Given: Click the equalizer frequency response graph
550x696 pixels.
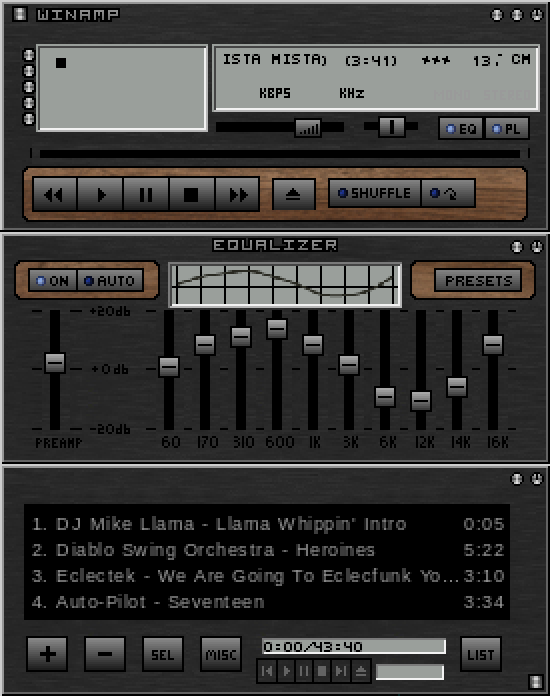Looking at the screenshot, I should [x=285, y=285].
